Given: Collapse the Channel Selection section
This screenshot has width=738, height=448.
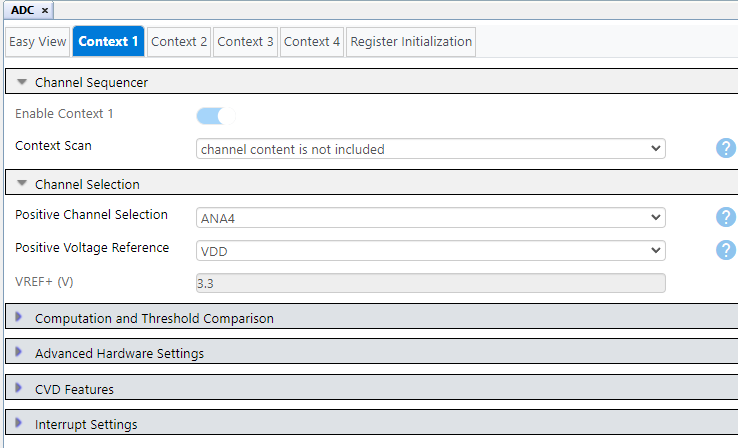Looking at the screenshot, I should pos(22,184).
